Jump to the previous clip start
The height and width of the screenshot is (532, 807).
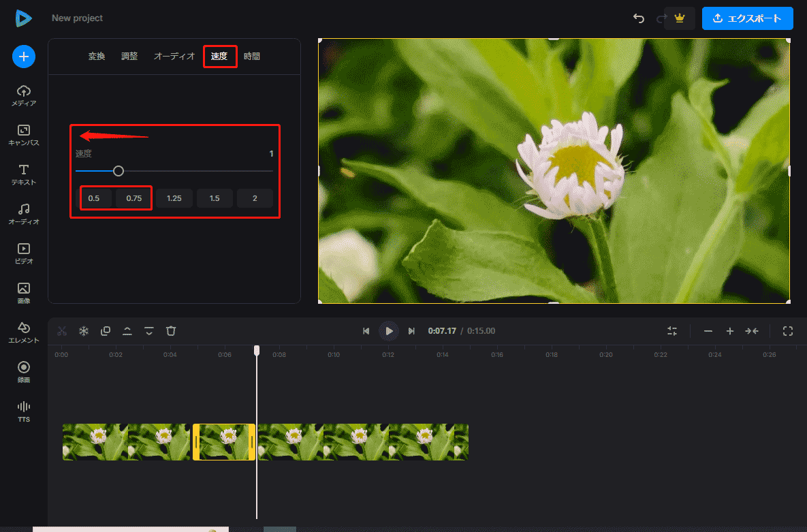pyautogui.click(x=366, y=331)
